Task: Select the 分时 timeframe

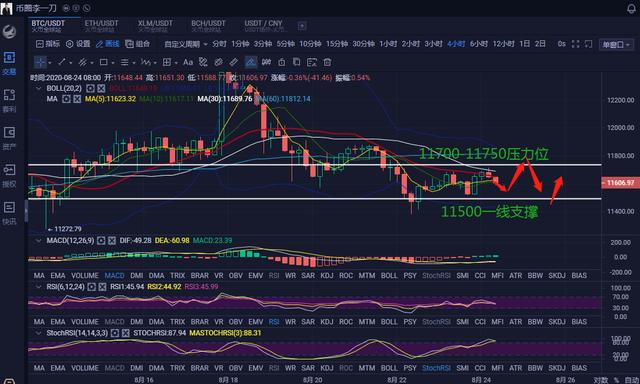Action: point(219,44)
